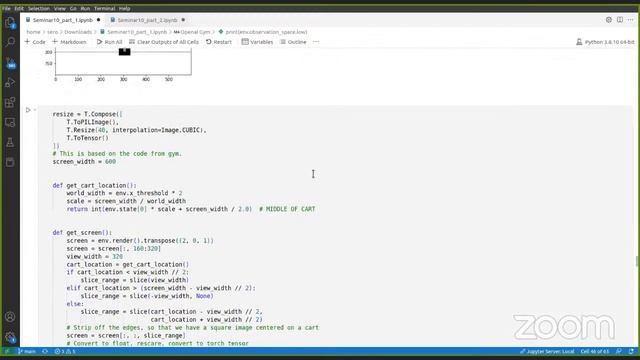Add a new Code cell
640x360 pixels.
point(35,42)
